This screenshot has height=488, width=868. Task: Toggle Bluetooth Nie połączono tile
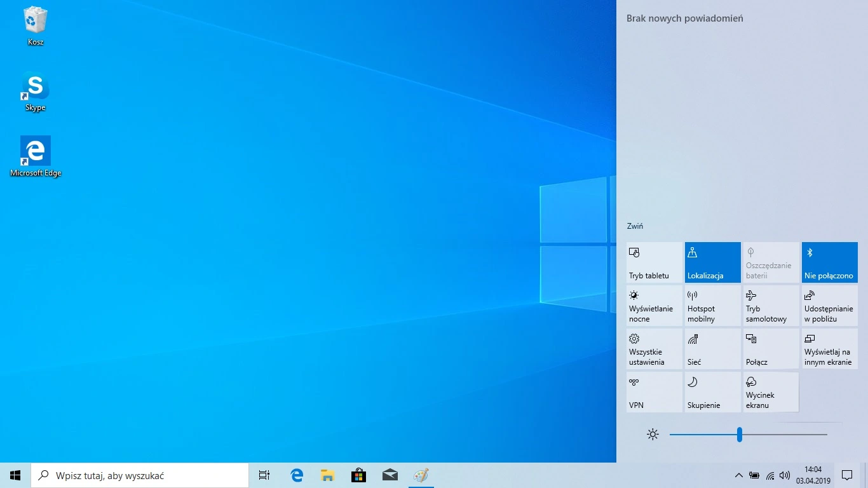coord(829,262)
